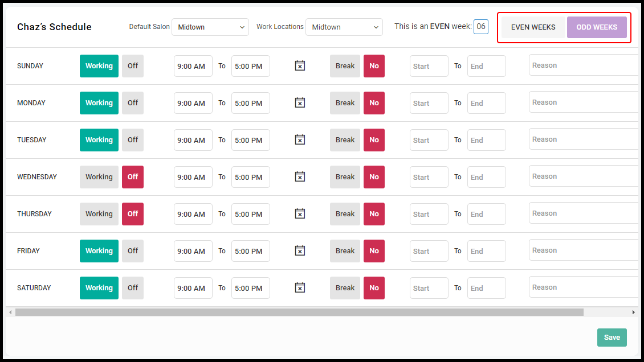Click Tuesday break Start field
Screen dimensions: 644x362
coord(429,140)
